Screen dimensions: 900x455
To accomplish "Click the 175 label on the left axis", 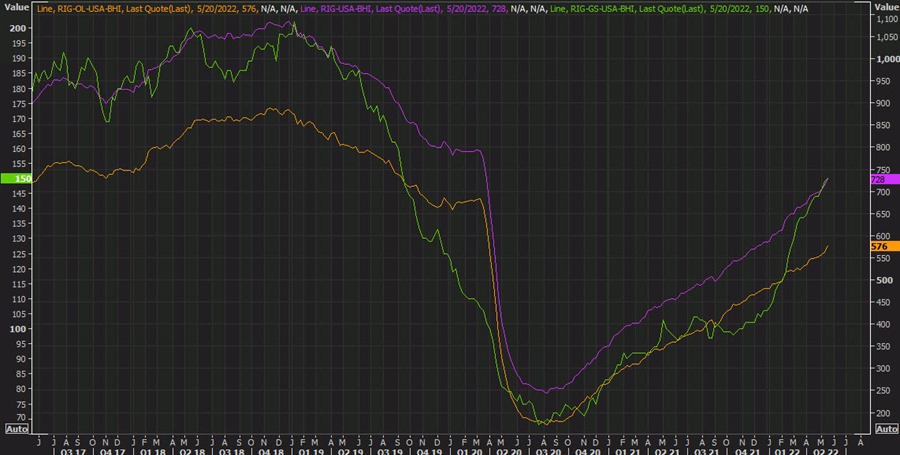I will (20, 104).
